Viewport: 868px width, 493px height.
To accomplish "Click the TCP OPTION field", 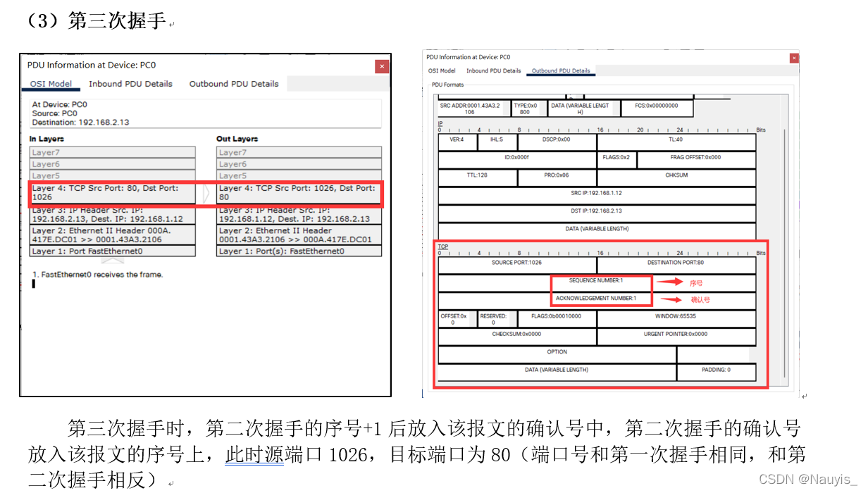I will click(557, 353).
